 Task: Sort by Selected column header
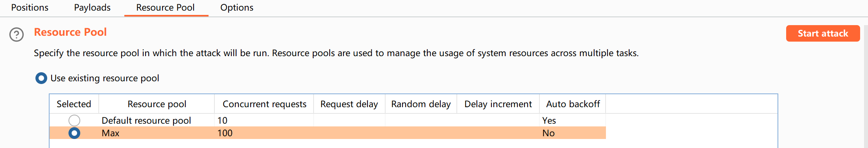point(74,104)
